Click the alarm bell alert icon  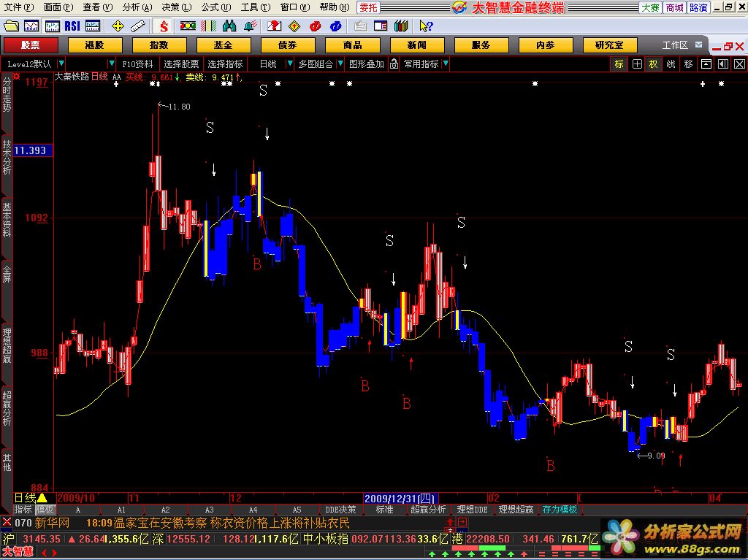coord(250,26)
